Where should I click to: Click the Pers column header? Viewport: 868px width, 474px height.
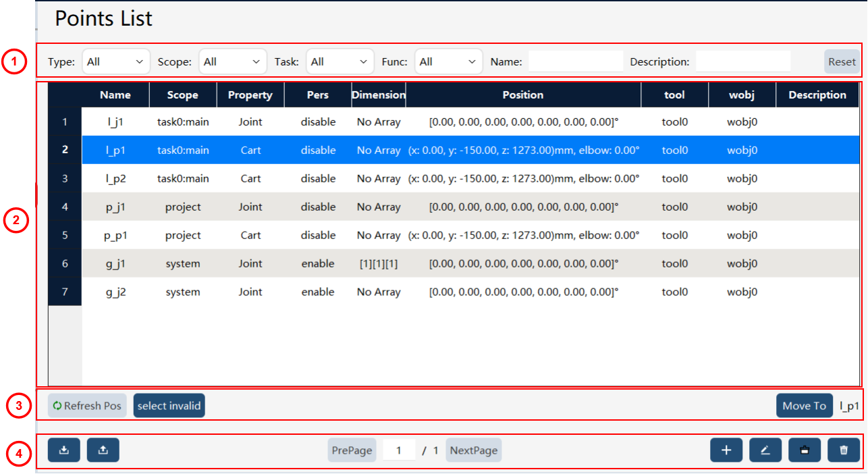(318, 95)
